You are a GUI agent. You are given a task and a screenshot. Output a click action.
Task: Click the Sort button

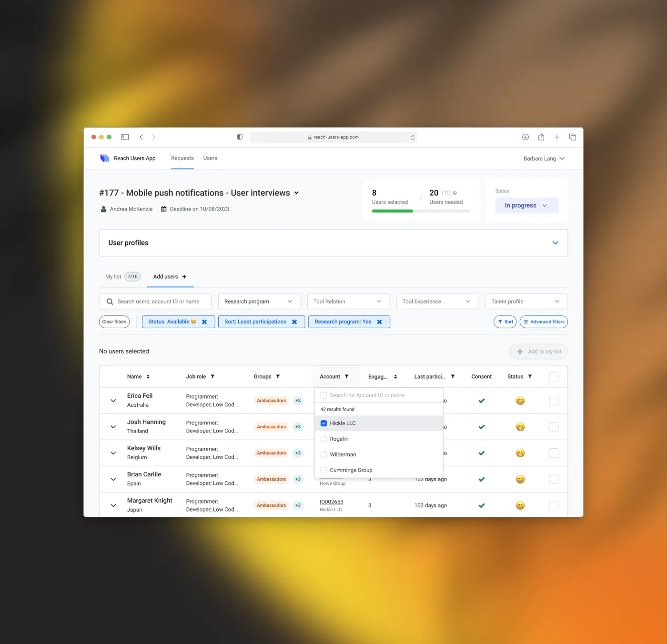[x=505, y=322]
